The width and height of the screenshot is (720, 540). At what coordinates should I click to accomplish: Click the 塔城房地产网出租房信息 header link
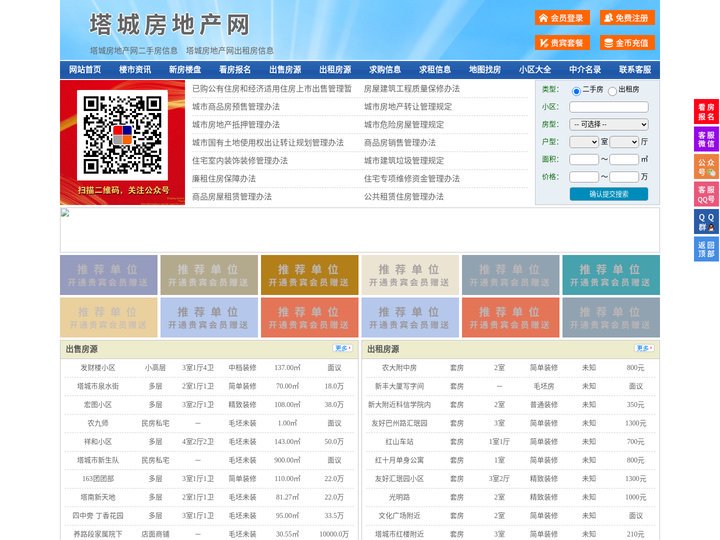[x=230, y=51]
